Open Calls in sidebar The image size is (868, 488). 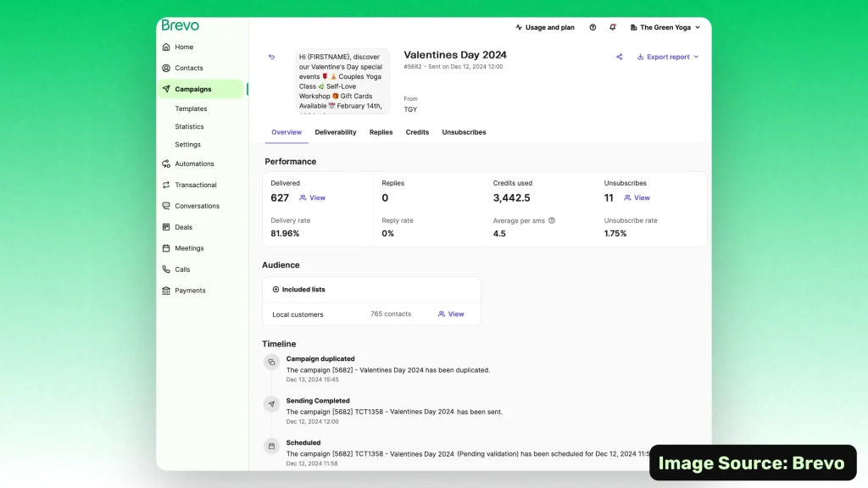(182, 269)
